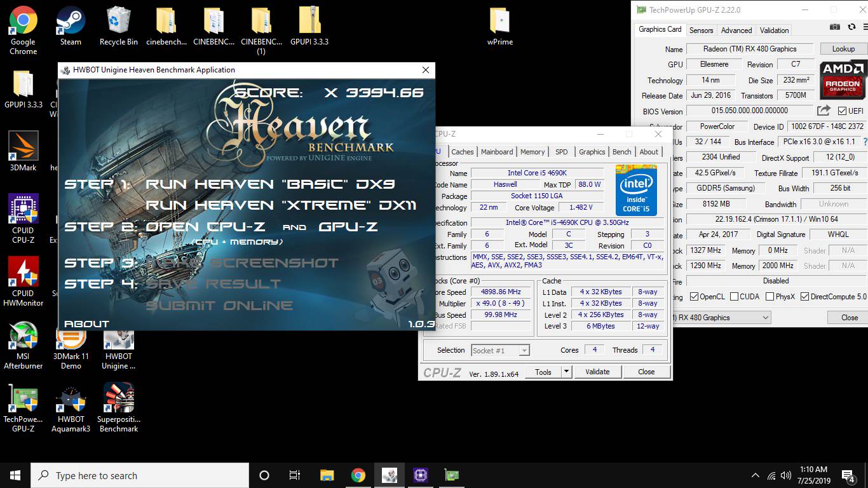Viewport: 868px width, 488px height.
Task: Toggle the OpenCL checkbox
Action: (694, 297)
